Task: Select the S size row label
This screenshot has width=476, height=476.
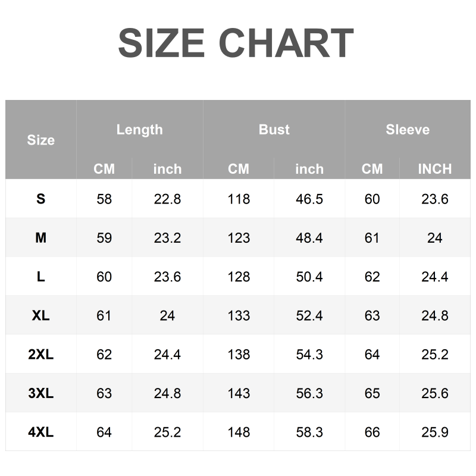Action: click(x=40, y=199)
